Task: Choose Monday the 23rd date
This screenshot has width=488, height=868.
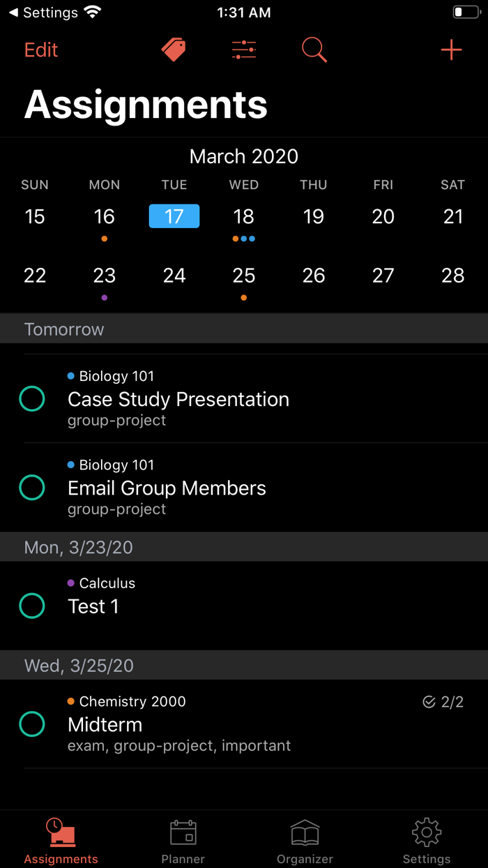Action: coord(105,276)
